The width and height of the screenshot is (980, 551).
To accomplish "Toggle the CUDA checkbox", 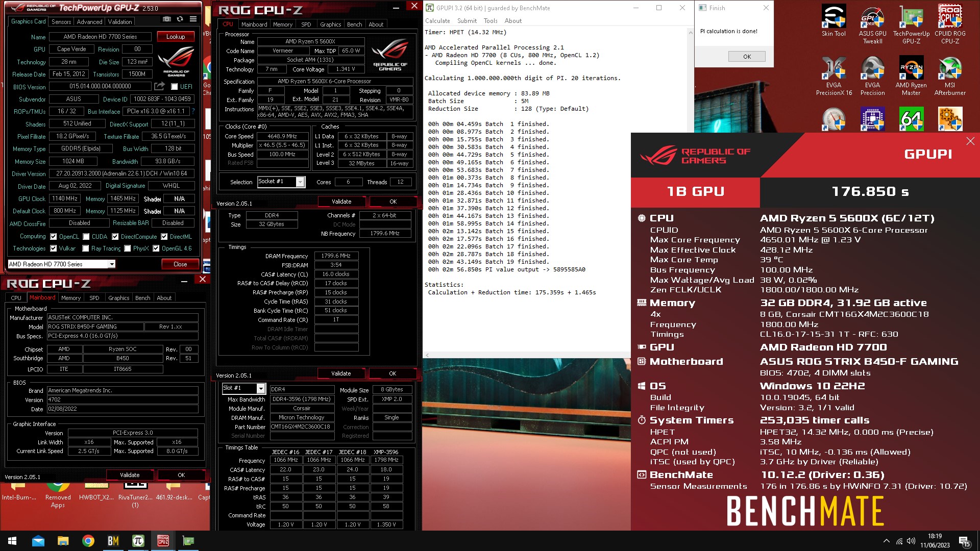I will (x=86, y=237).
